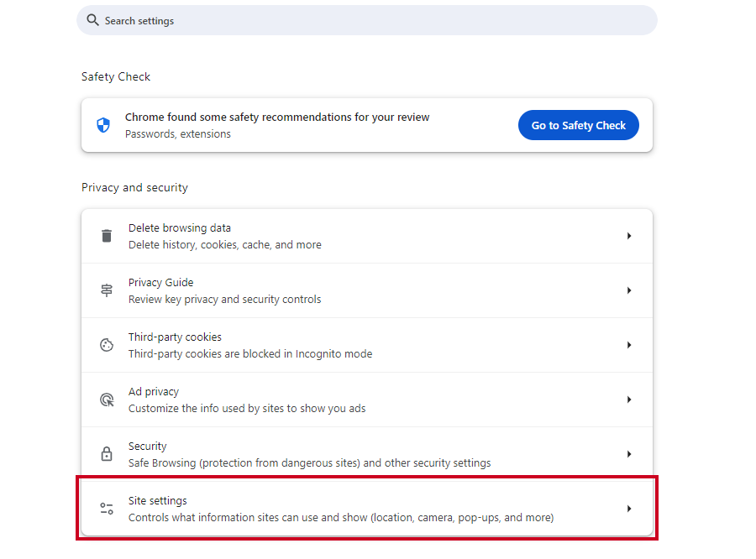The image size is (756, 559).
Task: Expand the Site settings arrow
Action: pyautogui.click(x=629, y=509)
